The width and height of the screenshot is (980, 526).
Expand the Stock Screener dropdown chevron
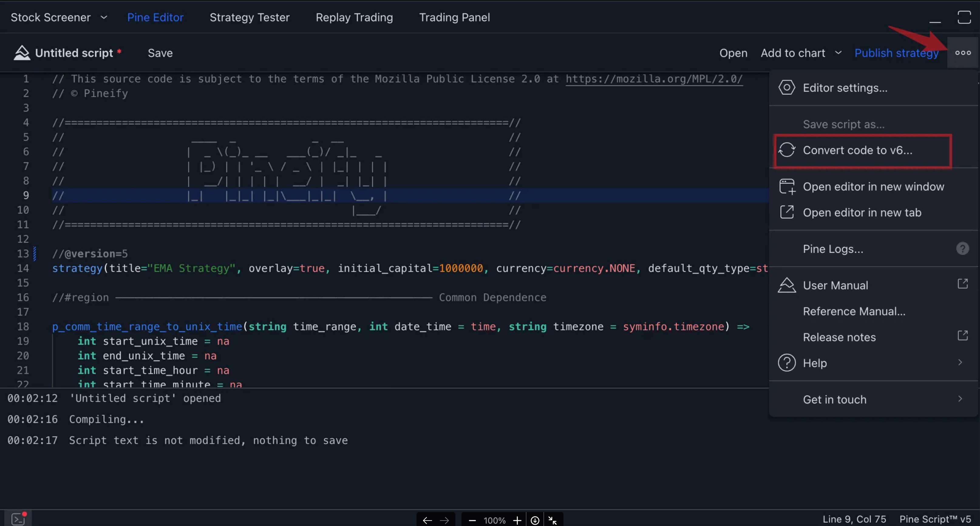(104, 18)
